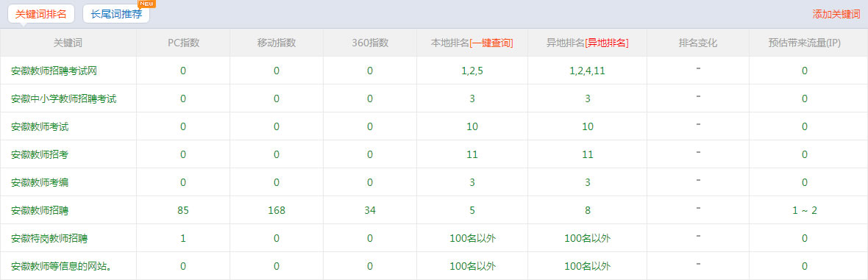This screenshot has width=868, height=280.
Task: Click PC index 1 for 安徽特岗教师招聘
Action: pos(183,239)
